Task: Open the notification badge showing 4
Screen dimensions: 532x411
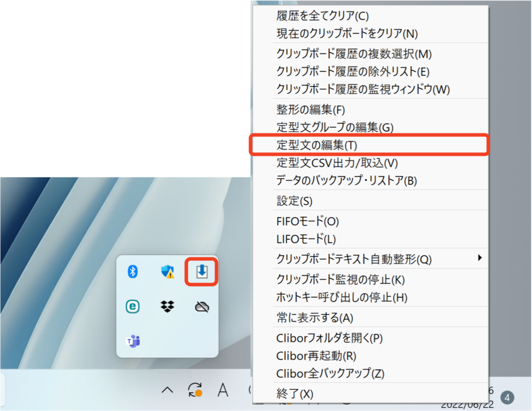Action: point(508,398)
